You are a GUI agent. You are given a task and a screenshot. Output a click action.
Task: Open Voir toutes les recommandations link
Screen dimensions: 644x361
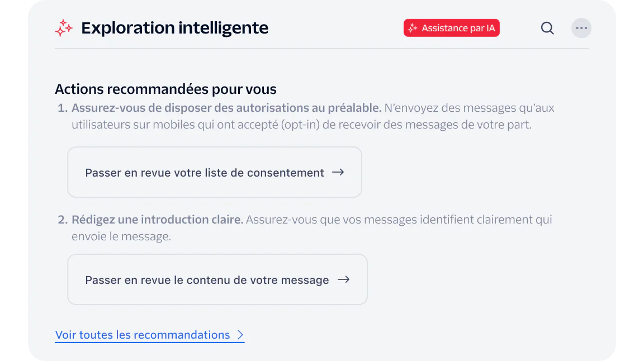point(142,335)
